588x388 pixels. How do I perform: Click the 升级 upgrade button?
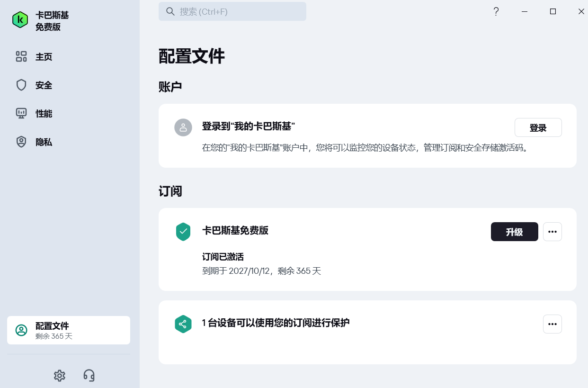515,232
